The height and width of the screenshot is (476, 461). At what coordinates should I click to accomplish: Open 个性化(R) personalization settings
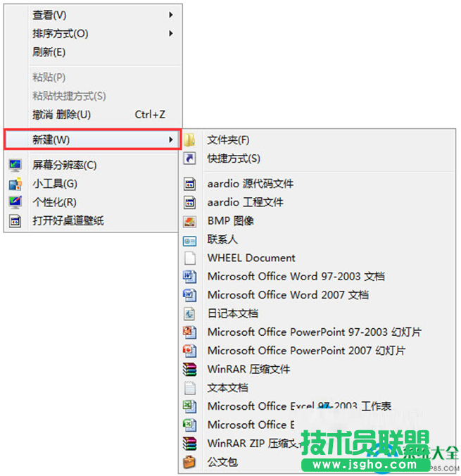pyautogui.click(x=54, y=202)
